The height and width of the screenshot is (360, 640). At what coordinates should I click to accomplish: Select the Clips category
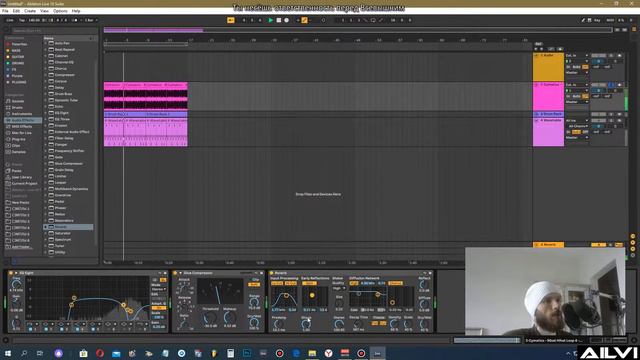pyautogui.click(x=16, y=146)
